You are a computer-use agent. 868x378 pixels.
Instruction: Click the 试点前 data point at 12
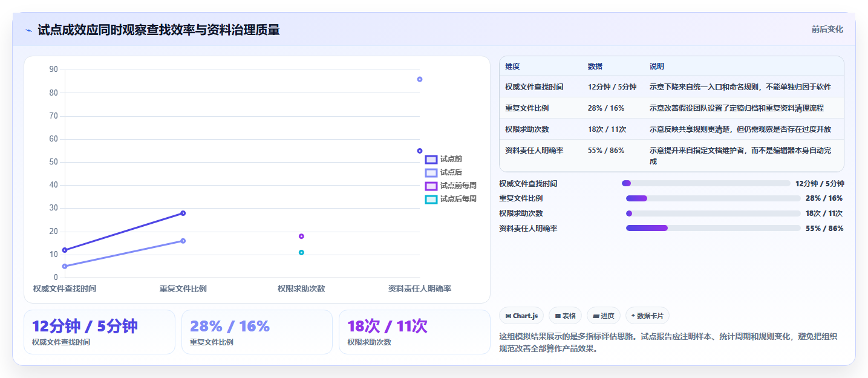point(65,250)
